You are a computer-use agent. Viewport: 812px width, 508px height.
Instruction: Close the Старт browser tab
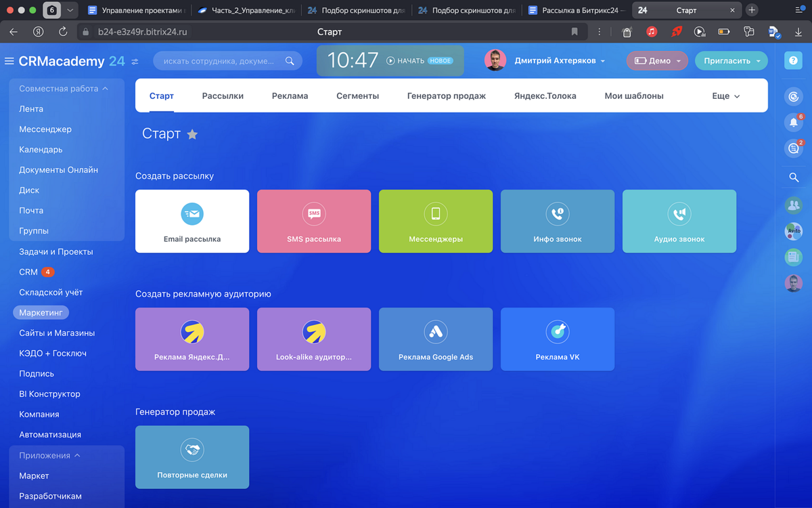(732, 10)
